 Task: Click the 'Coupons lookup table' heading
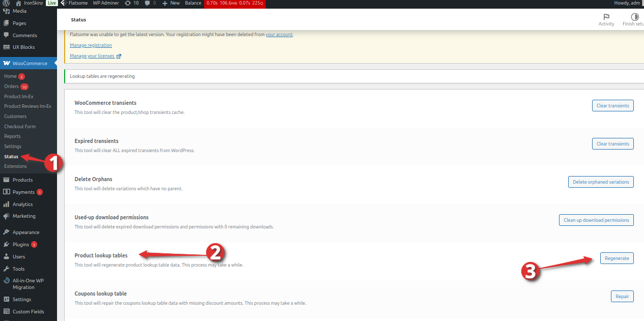coord(100,294)
